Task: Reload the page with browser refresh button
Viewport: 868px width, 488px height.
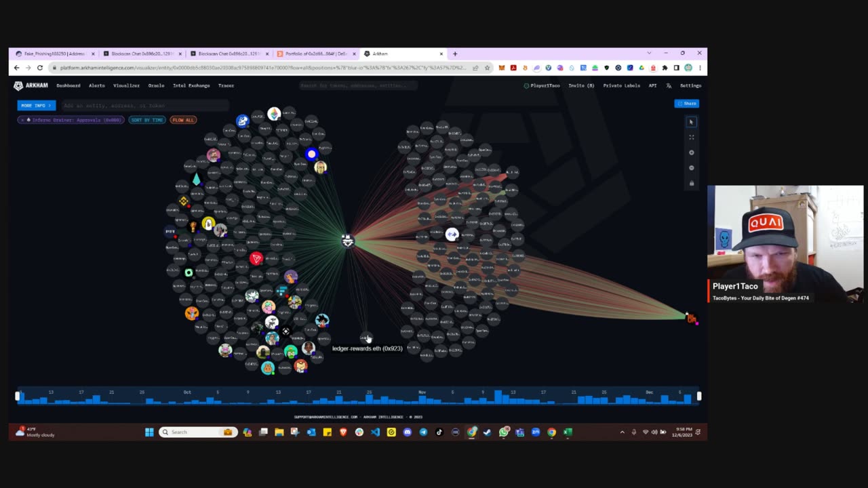Action: (40, 68)
